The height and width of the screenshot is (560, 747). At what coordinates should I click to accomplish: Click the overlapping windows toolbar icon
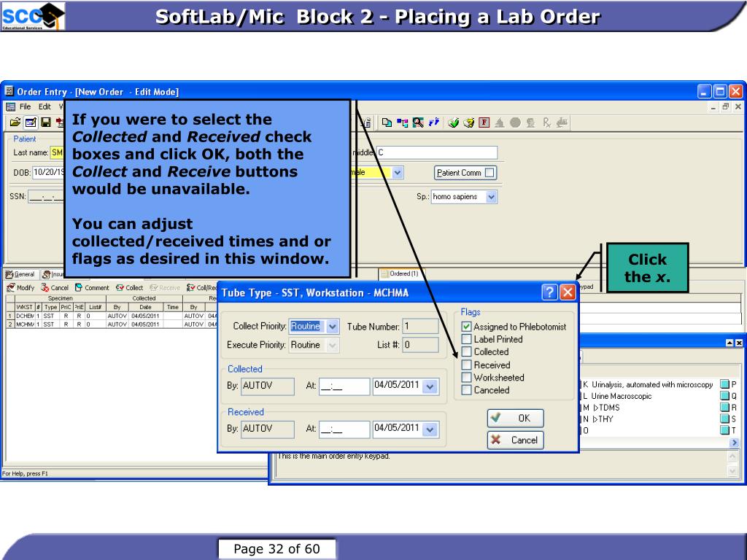[387, 122]
